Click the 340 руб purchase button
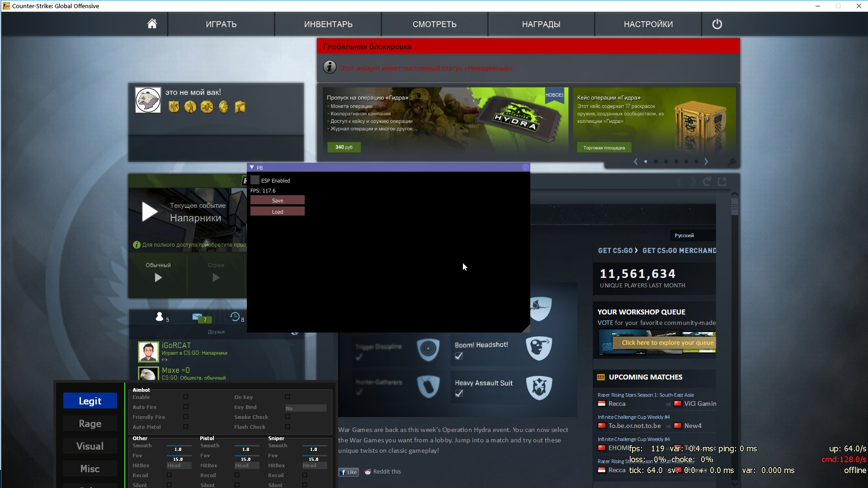This screenshot has height=488, width=868. pos(344,147)
